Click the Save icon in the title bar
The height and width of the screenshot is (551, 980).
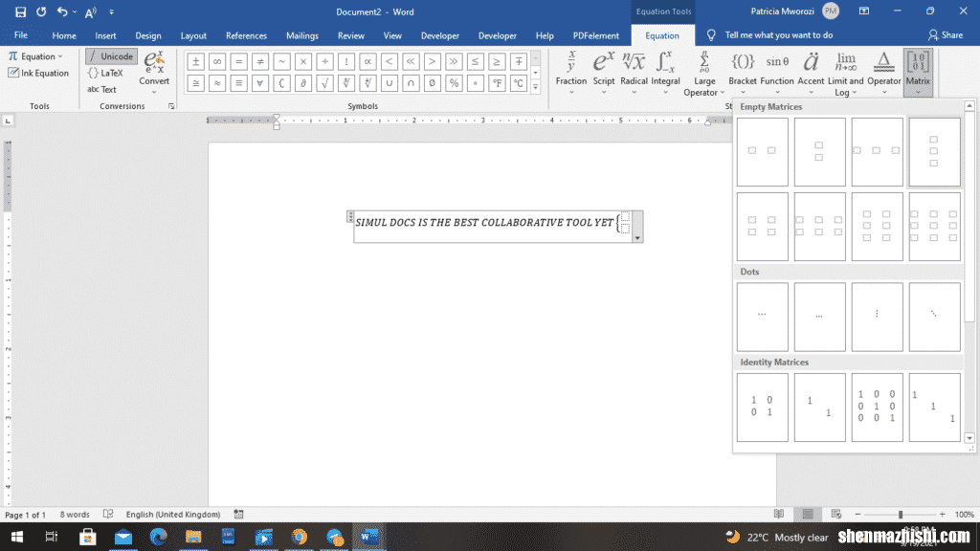[20, 11]
